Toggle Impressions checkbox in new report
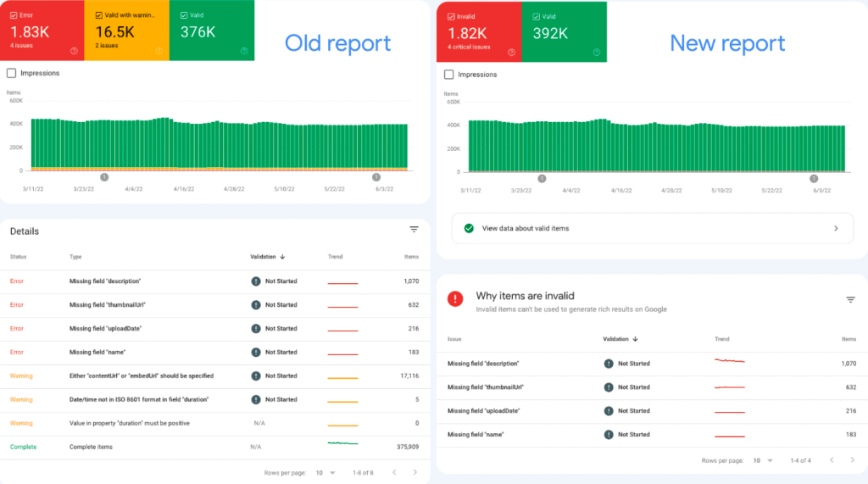Image resolution: width=868 pixels, height=484 pixels. (449, 75)
